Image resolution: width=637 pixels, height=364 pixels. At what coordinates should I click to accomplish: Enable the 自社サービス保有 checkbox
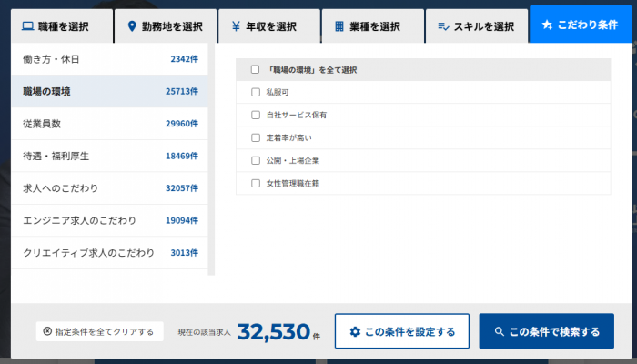[256, 115]
